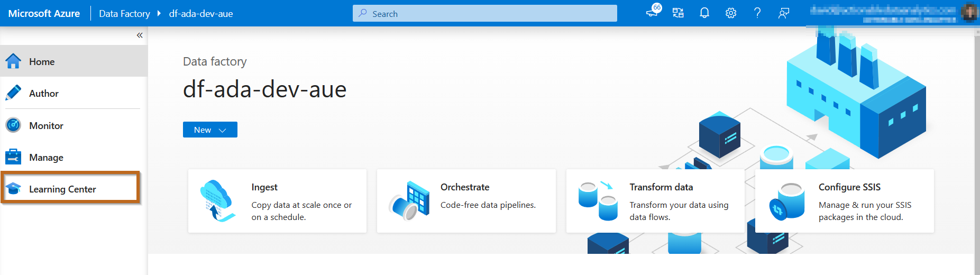Open the Feedback icon
This screenshot has width=980, height=275.
coord(784,13)
